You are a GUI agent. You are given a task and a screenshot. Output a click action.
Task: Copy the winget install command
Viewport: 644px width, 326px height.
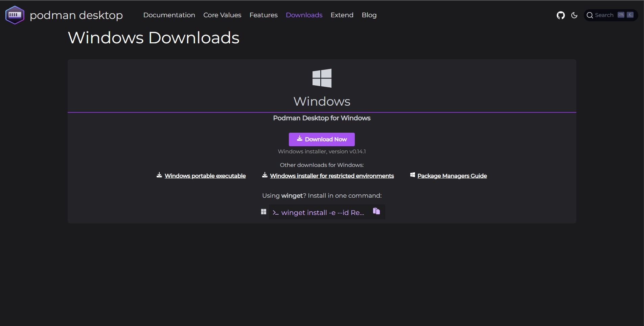pos(376,211)
